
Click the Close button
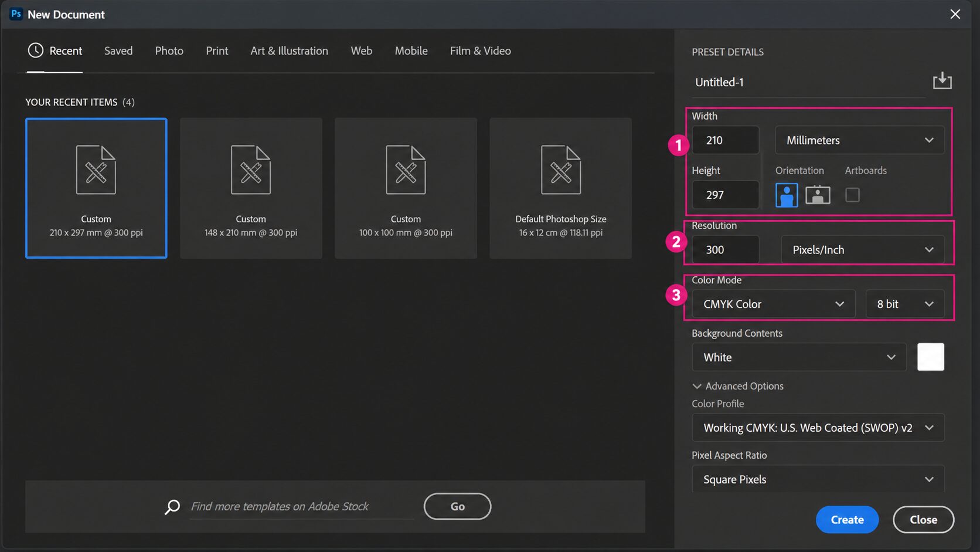click(x=923, y=520)
